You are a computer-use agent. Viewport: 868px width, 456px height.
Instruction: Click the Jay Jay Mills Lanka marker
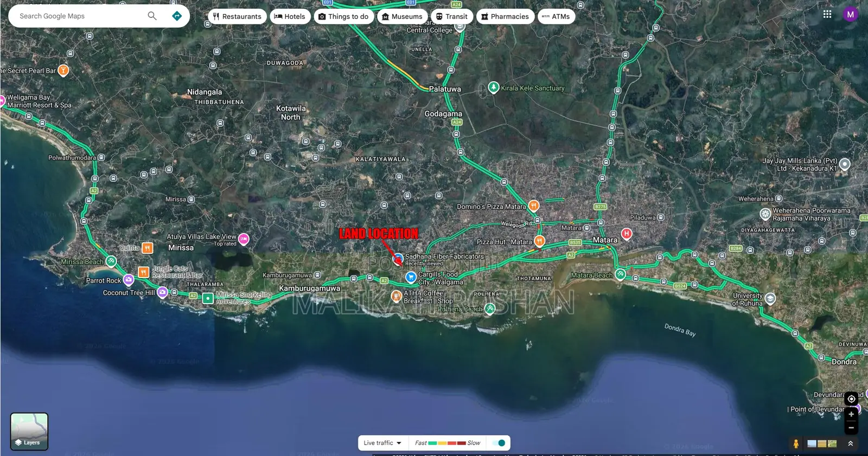click(x=845, y=164)
